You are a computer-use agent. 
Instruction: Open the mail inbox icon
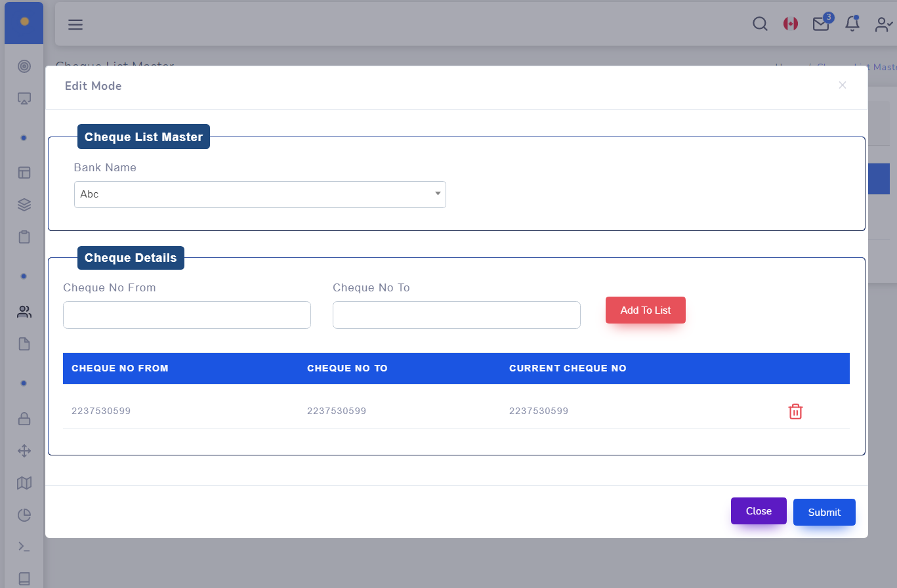coord(820,24)
